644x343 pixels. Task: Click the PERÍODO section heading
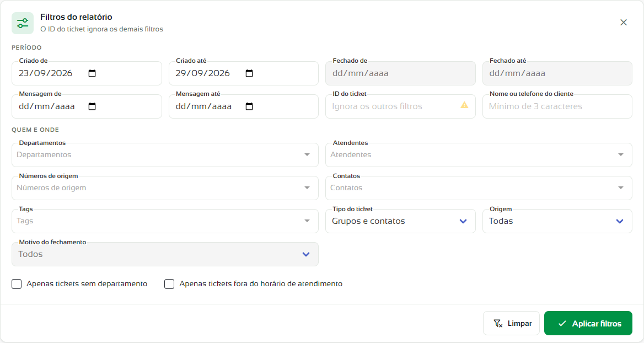[26, 47]
